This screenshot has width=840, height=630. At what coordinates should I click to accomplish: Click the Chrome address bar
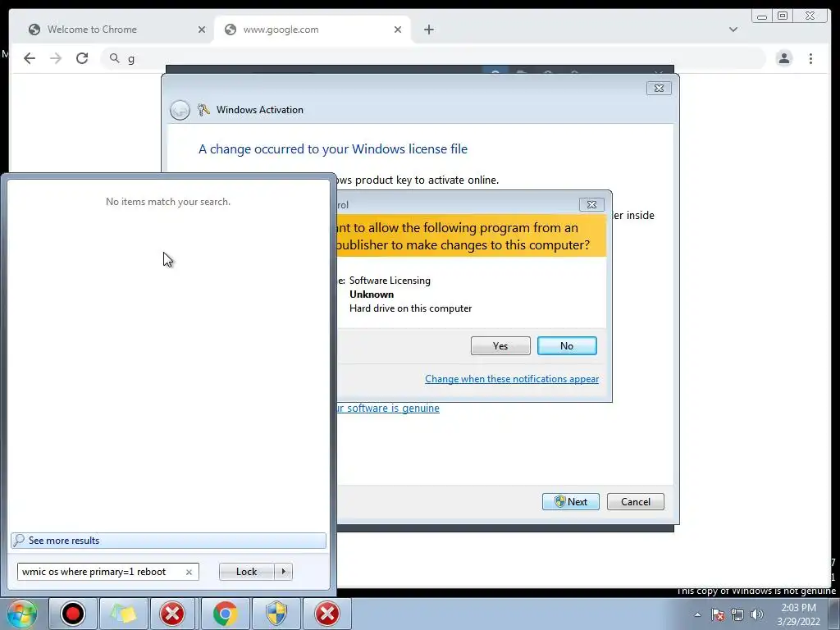(x=431, y=58)
